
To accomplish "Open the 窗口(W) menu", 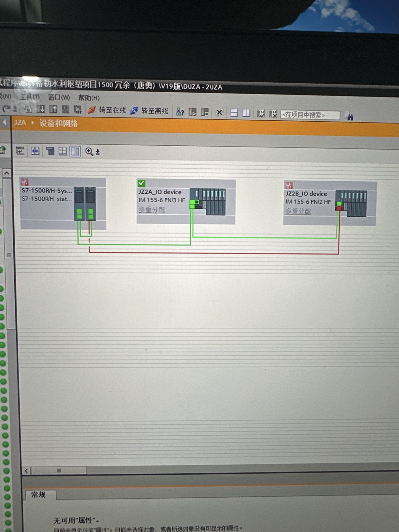I will (59, 98).
